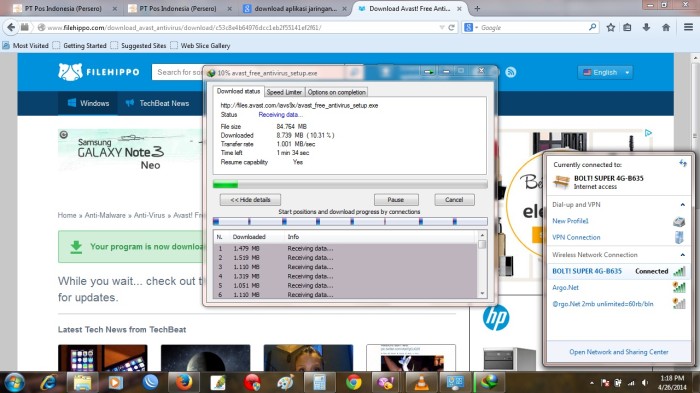Screen dimensions: 700x393
Task: Cancel the avast download
Action: point(454,200)
